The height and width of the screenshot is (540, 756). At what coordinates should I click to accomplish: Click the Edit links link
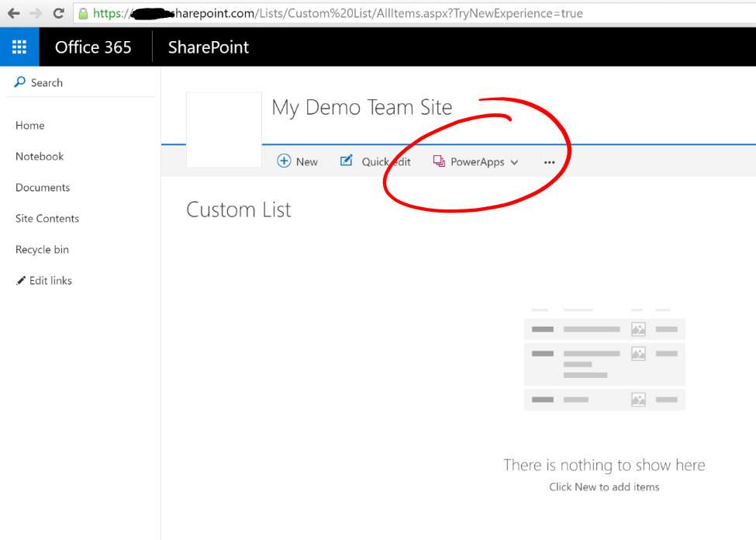click(50, 280)
